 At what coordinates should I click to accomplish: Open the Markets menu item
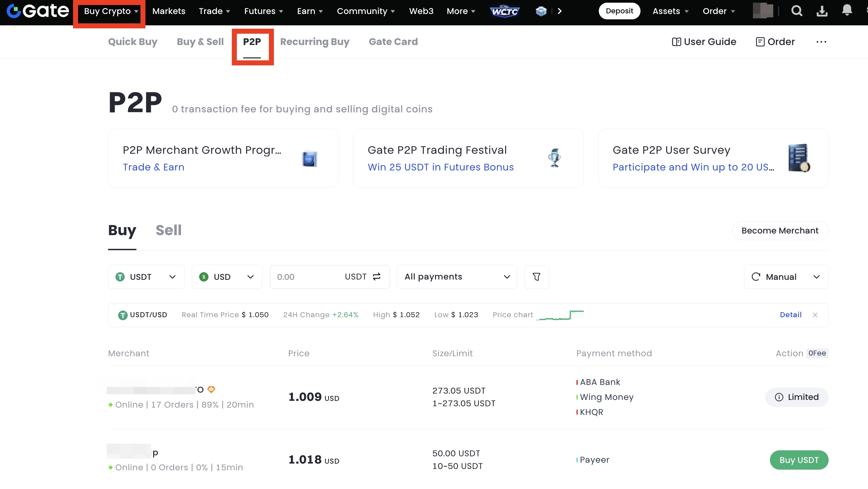click(168, 11)
